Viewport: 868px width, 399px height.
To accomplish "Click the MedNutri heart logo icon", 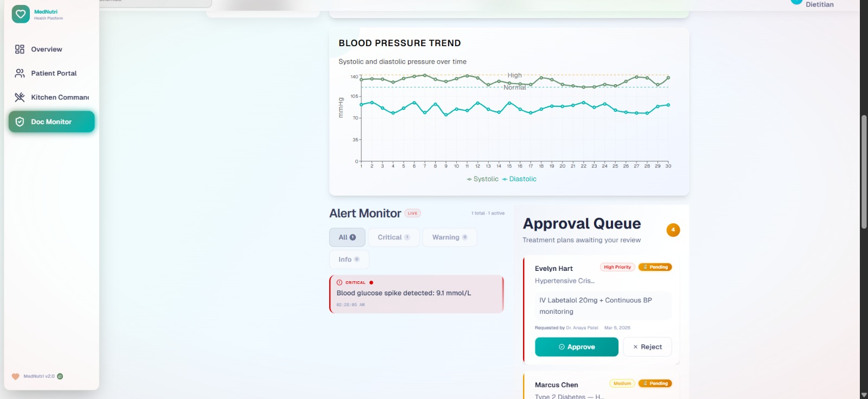I will coord(21,14).
